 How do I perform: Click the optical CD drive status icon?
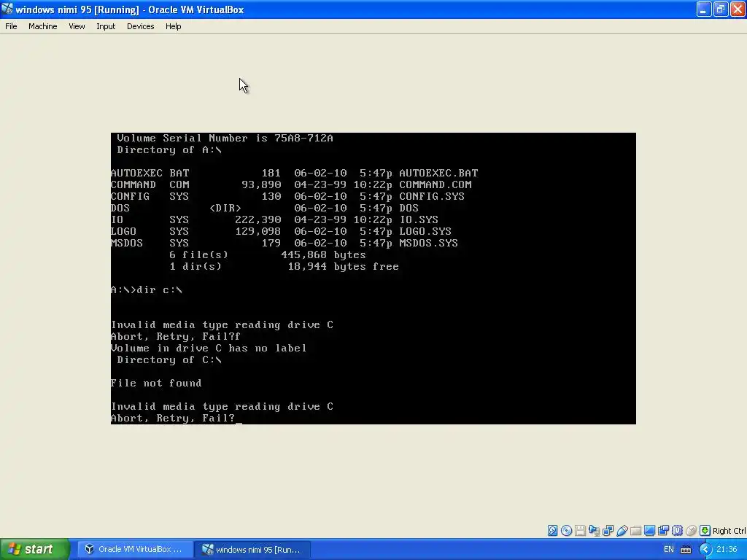coord(566,531)
